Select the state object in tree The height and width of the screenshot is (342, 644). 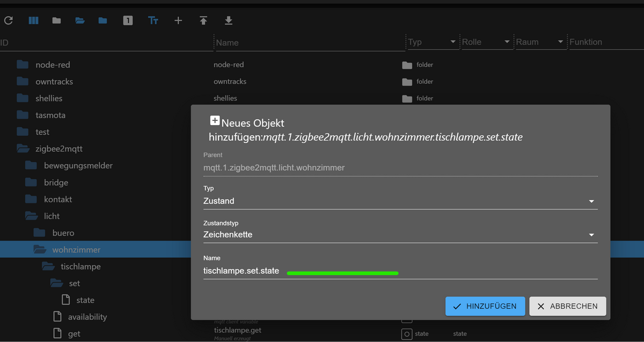pyautogui.click(x=85, y=300)
